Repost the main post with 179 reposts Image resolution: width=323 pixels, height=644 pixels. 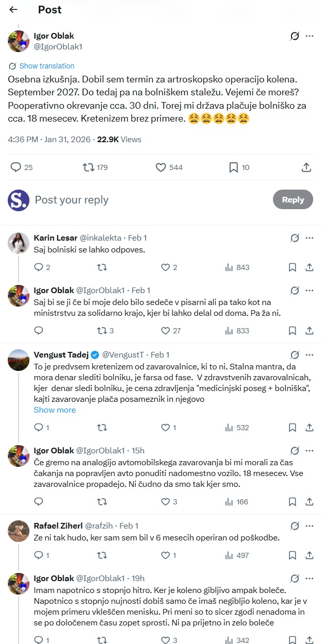95,167
